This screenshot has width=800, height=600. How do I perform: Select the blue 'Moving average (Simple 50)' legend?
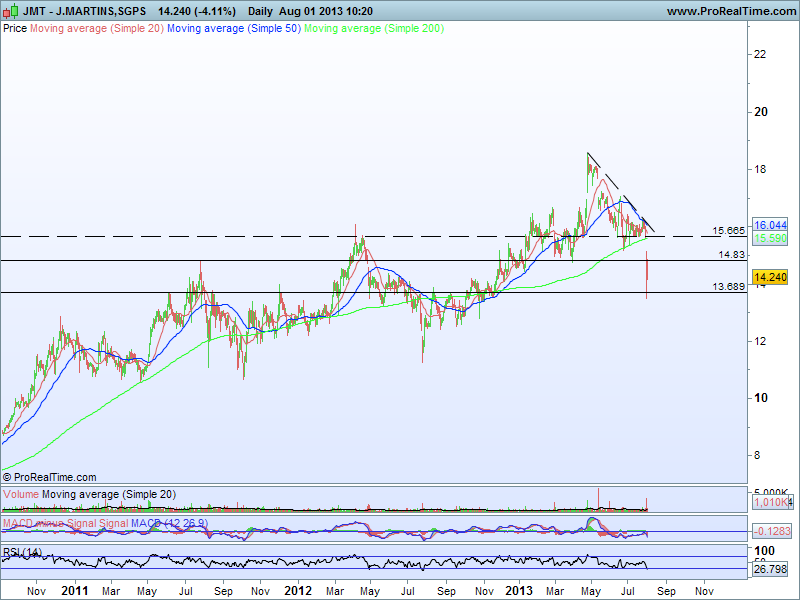pyautogui.click(x=234, y=29)
